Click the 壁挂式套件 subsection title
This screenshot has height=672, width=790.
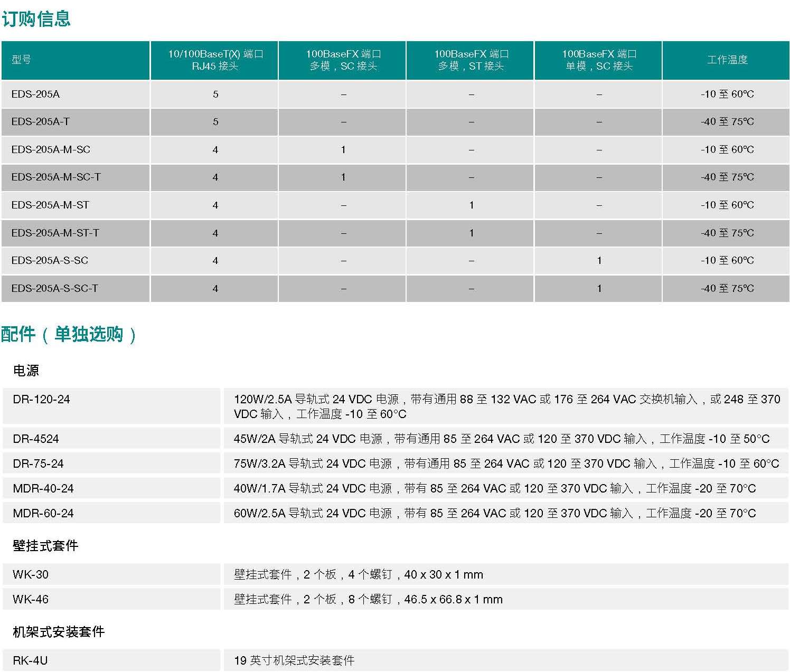coord(45,546)
